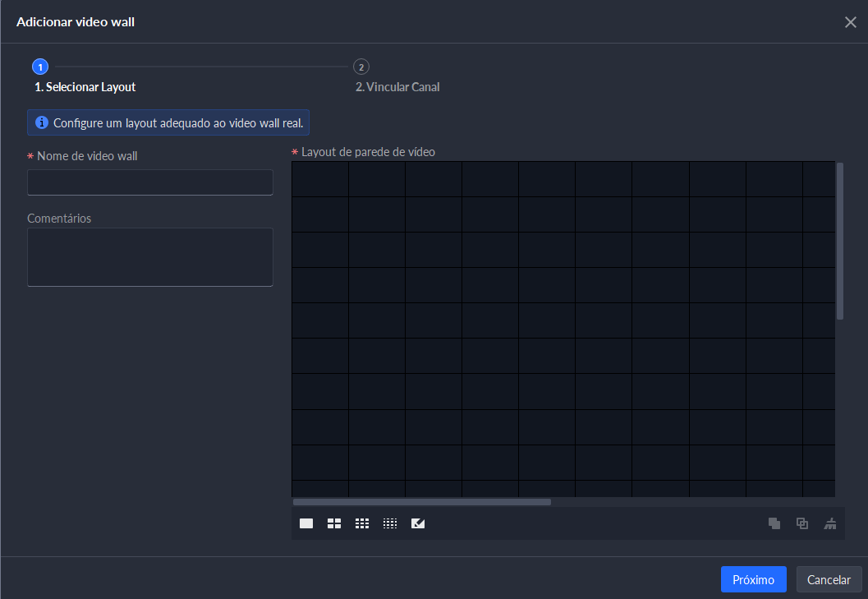Close the Adicionar video wall dialog
The image size is (868, 599).
[x=850, y=22]
